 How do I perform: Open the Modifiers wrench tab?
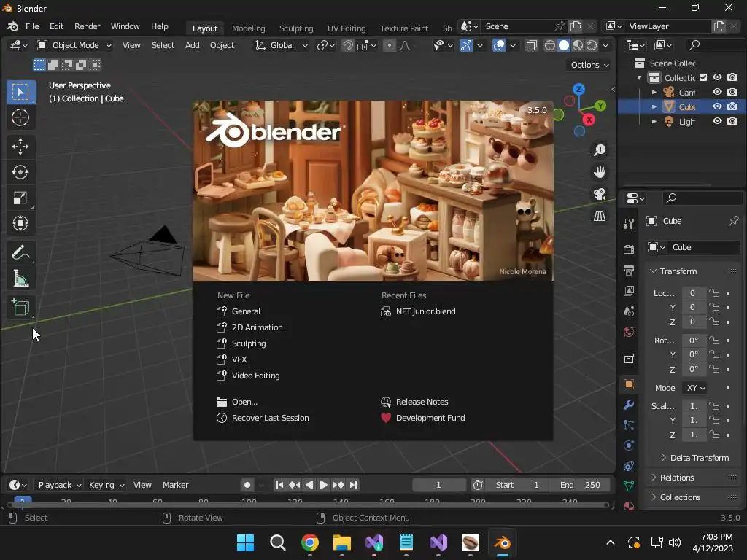pos(629,405)
